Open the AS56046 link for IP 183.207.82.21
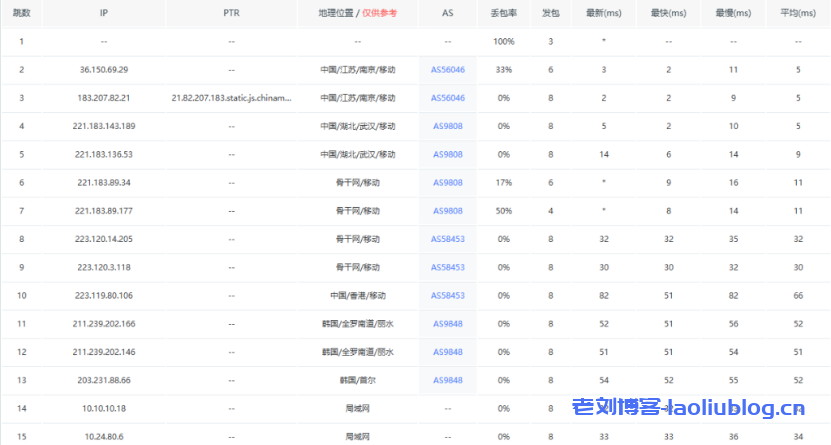Screen dimensions: 831x445 [448, 98]
